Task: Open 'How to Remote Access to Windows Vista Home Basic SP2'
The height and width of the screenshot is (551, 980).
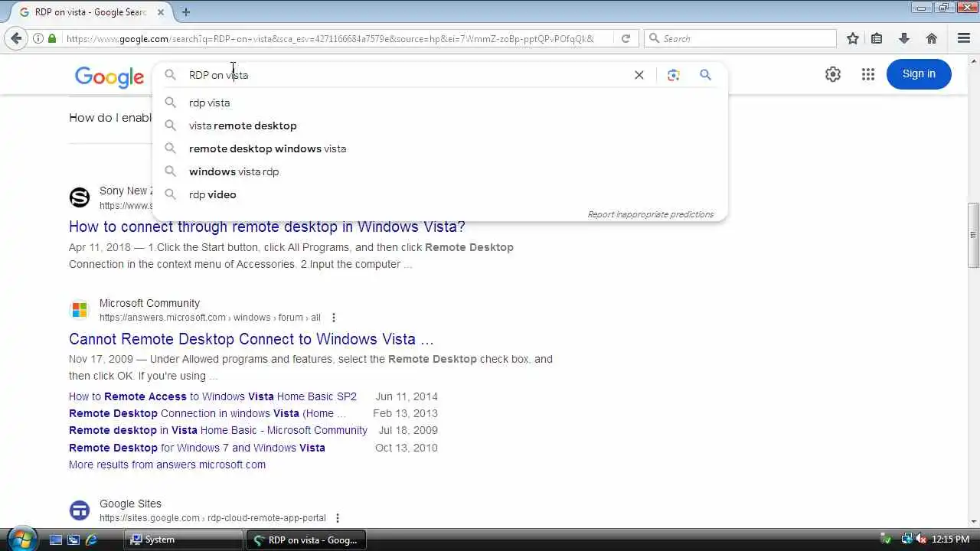Action: click(213, 396)
